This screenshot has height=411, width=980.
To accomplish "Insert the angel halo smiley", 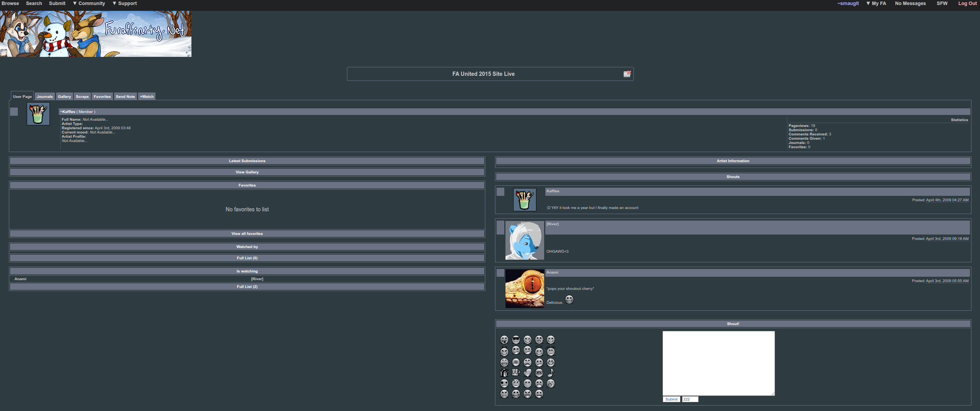I will (539, 351).
